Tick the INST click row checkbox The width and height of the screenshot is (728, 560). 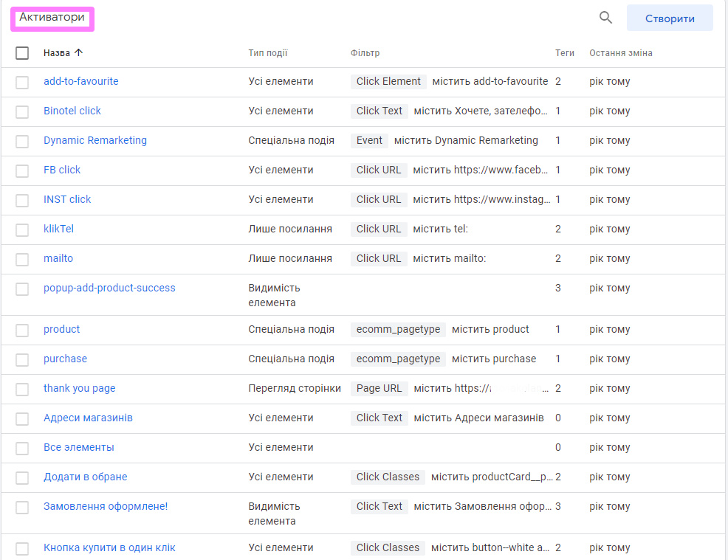[22, 200]
